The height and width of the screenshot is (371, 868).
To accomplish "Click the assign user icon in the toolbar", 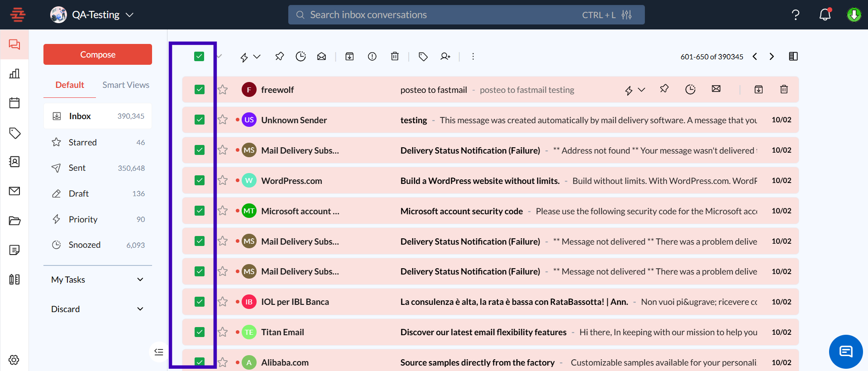I will pos(445,56).
